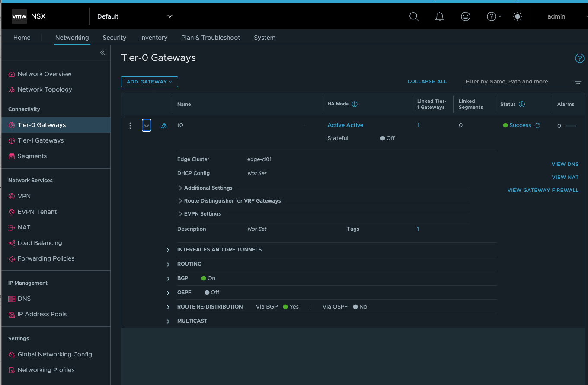Screen dimensions: 588x385
Task: Click the Tags count link
Action: 418,229
